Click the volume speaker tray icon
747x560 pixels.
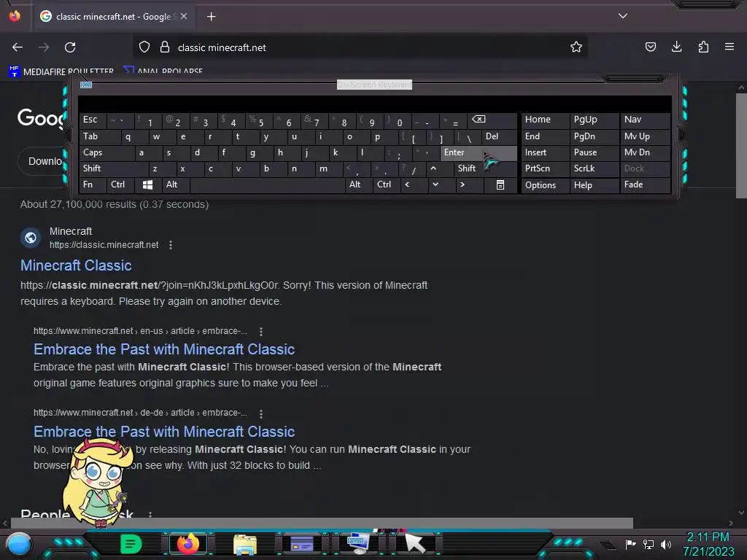[x=666, y=544]
